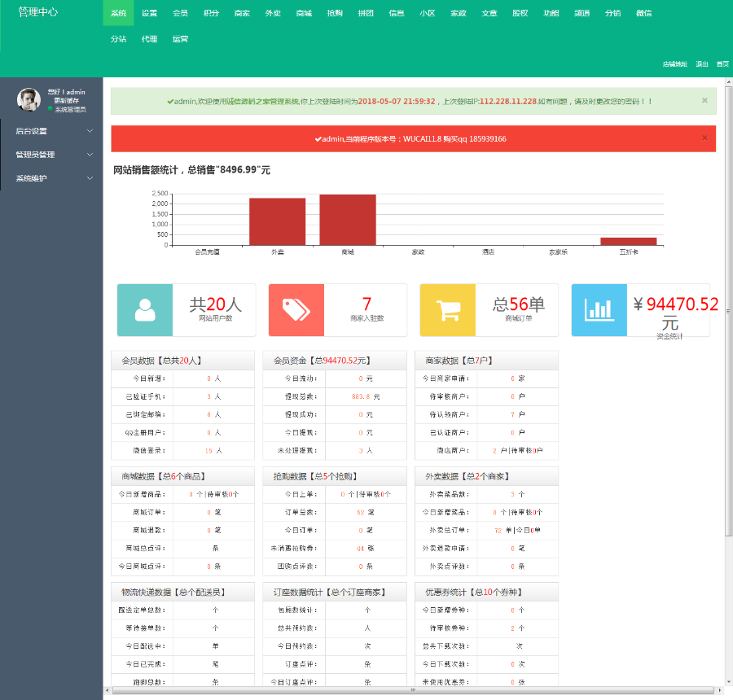Click the 退出 logout link
Viewport: 733px width, 700px height.
point(702,64)
